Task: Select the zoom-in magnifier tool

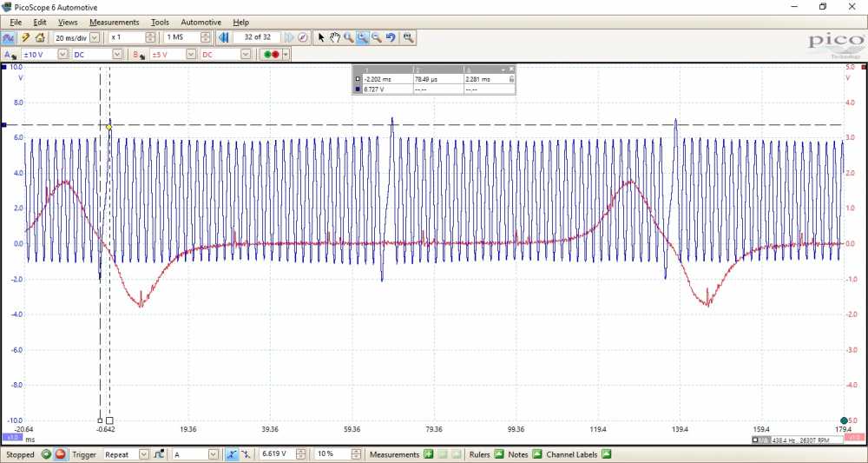Action: click(x=349, y=37)
